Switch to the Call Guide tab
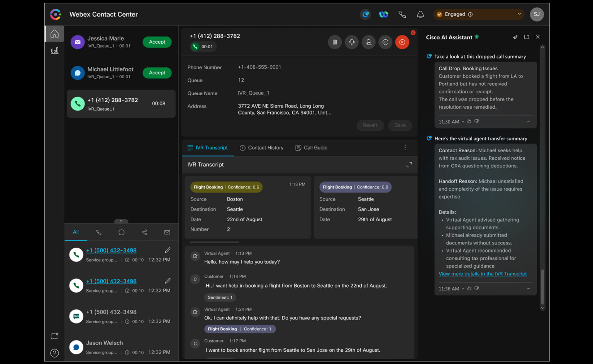The height and width of the screenshot is (364, 593). tap(311, 148)
